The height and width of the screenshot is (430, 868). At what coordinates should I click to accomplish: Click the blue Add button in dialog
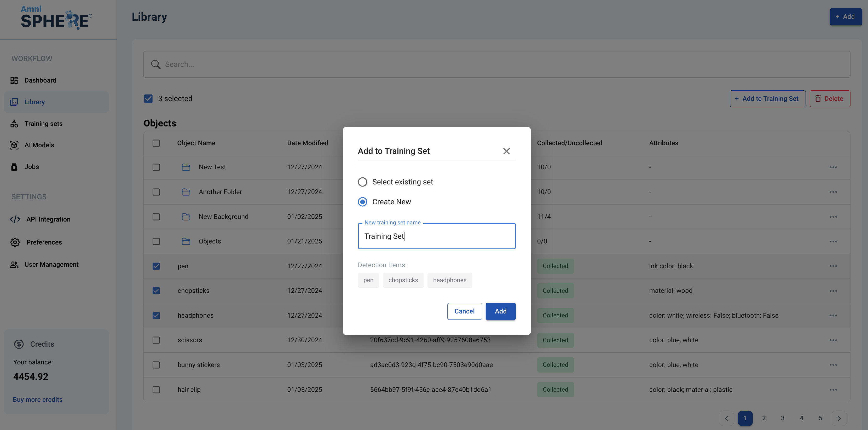click(x=500, y=311)
